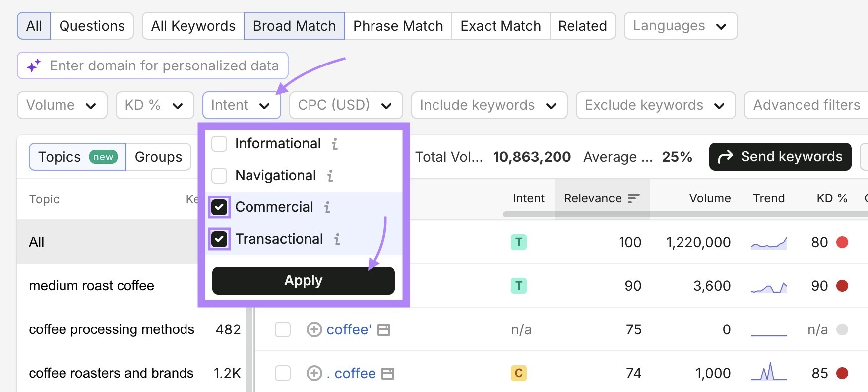
Task: Open the coffee' keyword link
Action: (349, 329)
